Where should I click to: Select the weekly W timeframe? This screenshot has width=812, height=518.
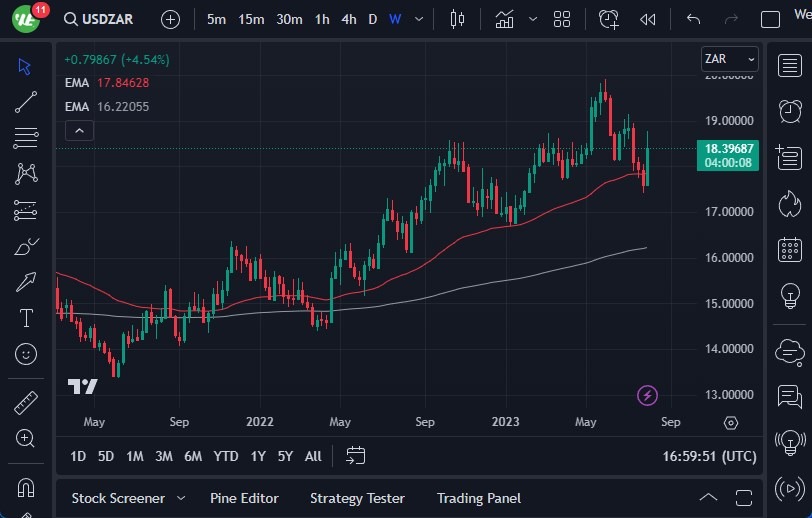[x=395, y=19]
